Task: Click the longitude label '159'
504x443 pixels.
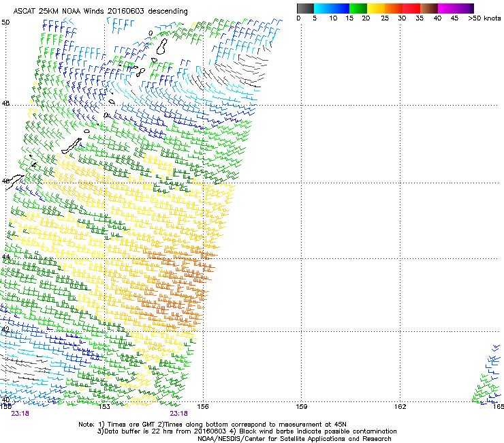Action: click(301, 407)
